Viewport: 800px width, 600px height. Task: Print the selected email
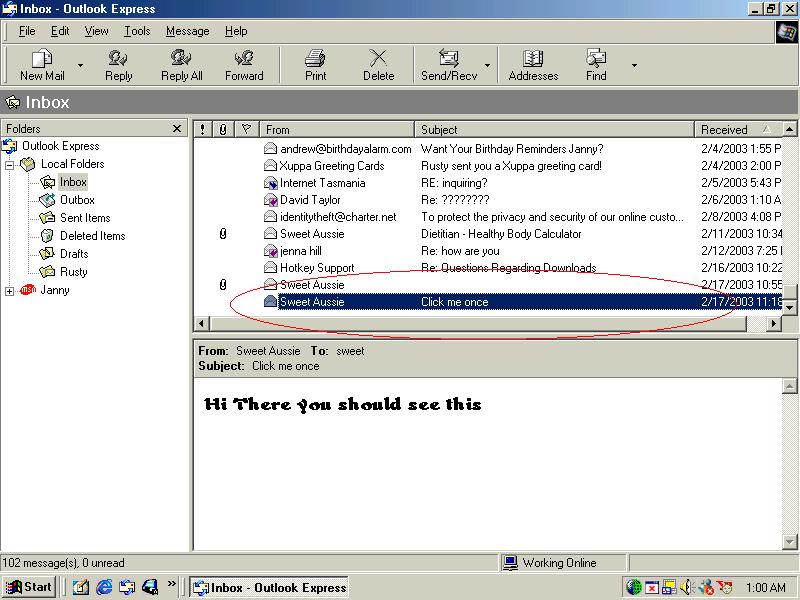tap(315, 59)
